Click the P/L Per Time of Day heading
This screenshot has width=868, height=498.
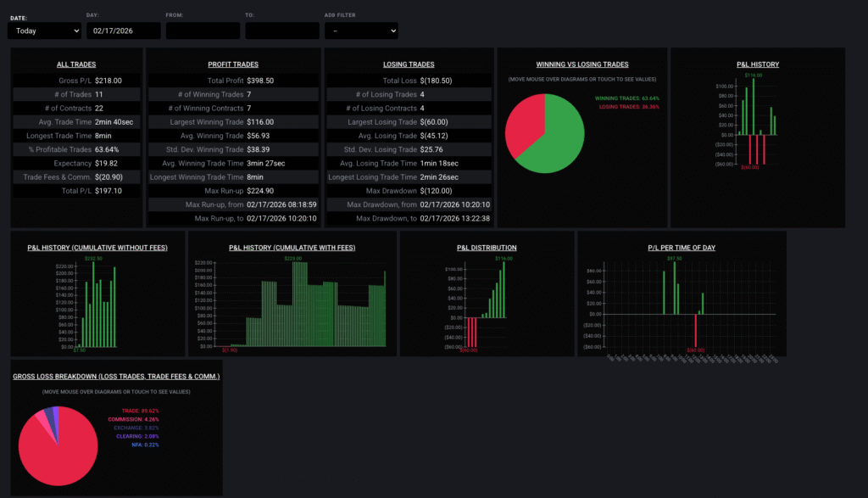(x=682, y=248)
